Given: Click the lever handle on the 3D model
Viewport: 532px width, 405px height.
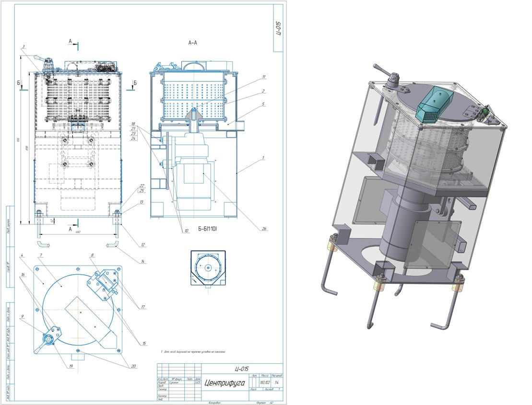Looking at the screenshot, I should 382,69.
